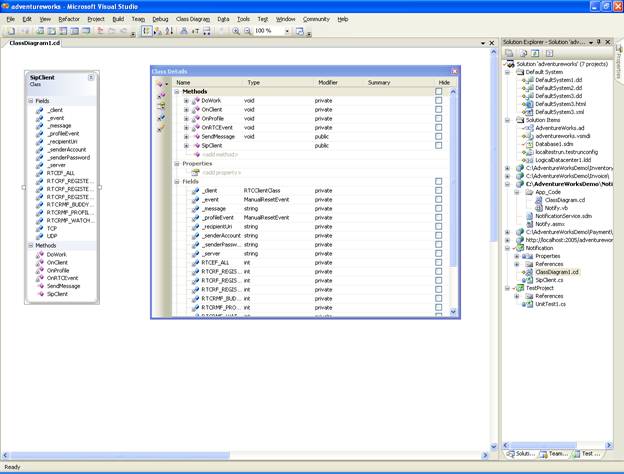The width and height of the screenshot is (624, 474).
Task: Click the new field icon in Class Details sidebar
Action: pos(161,117)
